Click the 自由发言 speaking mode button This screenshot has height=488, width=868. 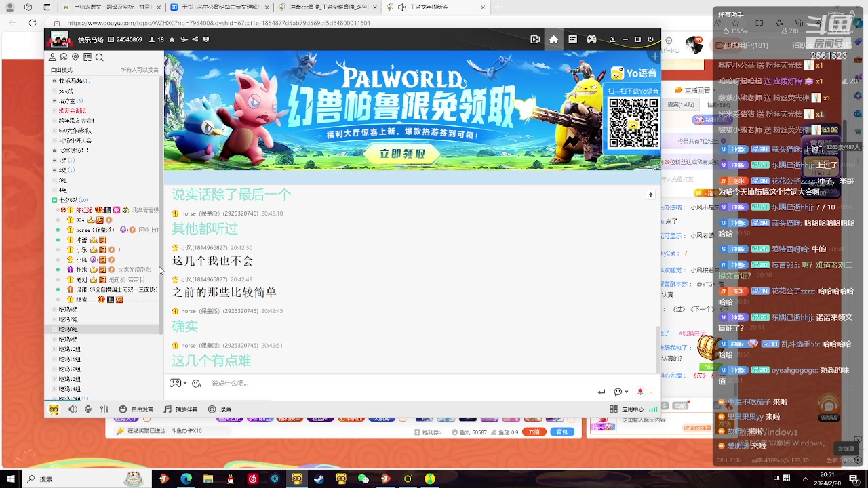tap(136, 409)
